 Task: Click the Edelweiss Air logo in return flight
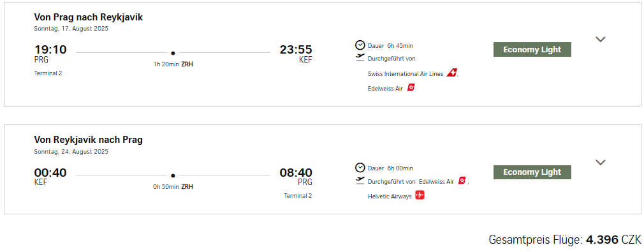pyautogui.click(x=462, y=181)
